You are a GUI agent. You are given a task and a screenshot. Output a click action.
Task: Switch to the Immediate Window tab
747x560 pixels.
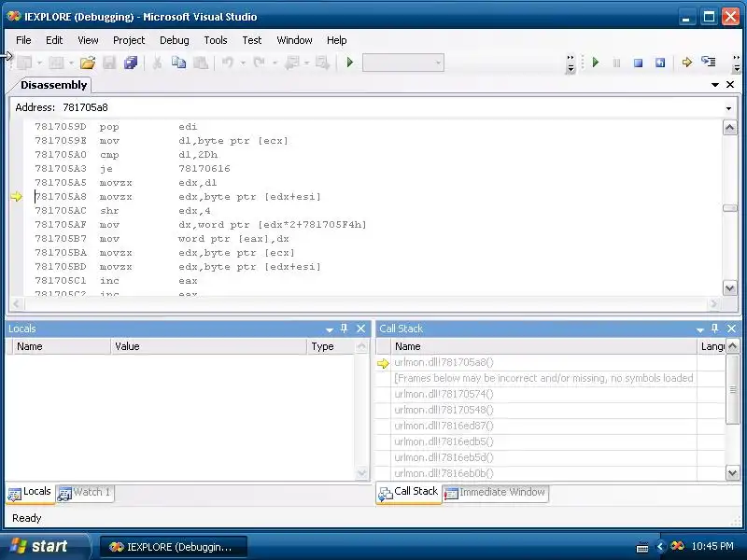(495, 493)
